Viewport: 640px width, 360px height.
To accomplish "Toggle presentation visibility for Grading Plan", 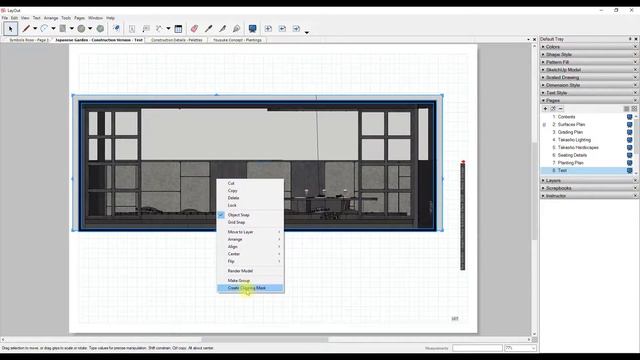I will coord(629,132).
